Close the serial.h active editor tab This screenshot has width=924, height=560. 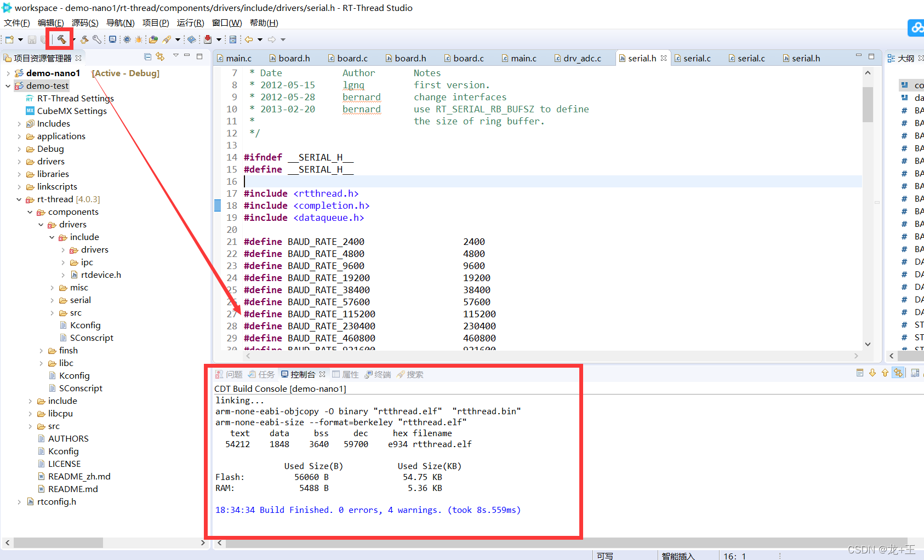point(664,58)
